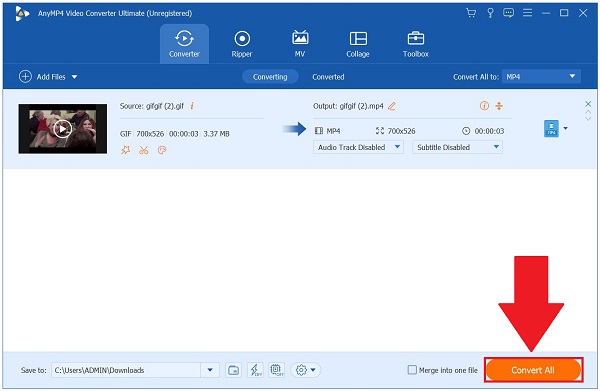Maximize the AnyMP4 window
Viewport: 600px width, 391px height.
[564, 13]
